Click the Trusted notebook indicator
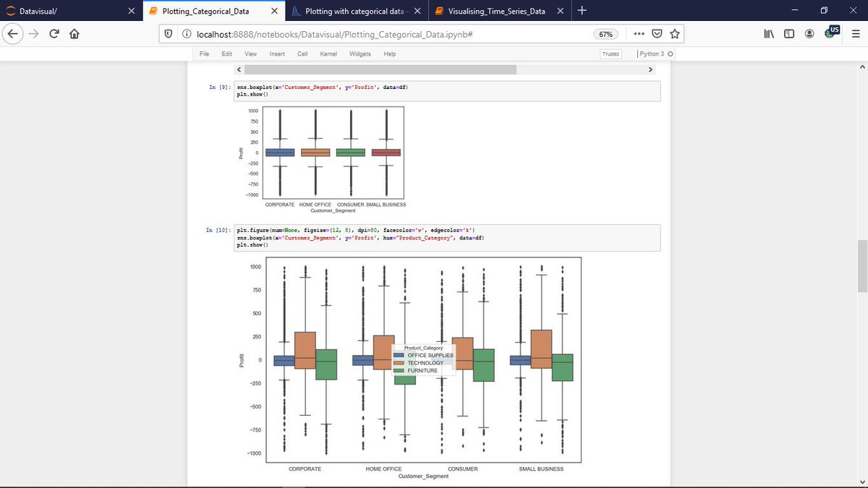868x488 pixels. point(610,53)
